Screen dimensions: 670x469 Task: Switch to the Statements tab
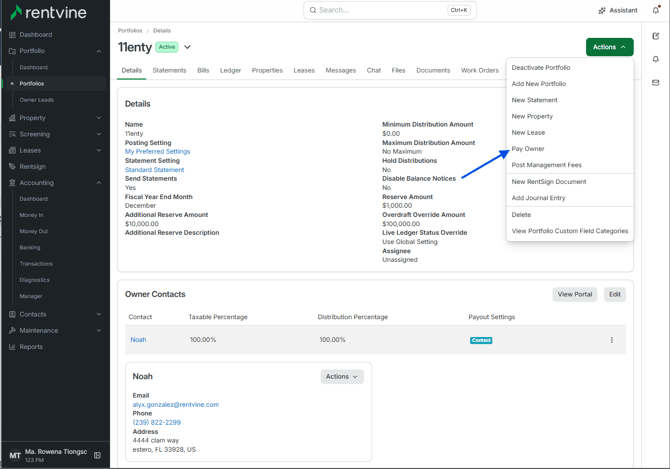point(169,70)
